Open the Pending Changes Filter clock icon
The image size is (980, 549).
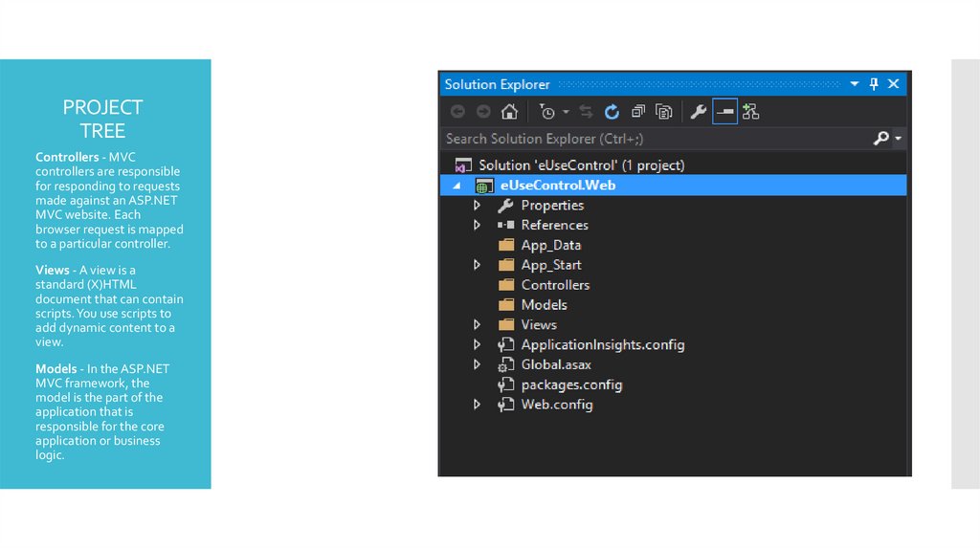point(546,112)
